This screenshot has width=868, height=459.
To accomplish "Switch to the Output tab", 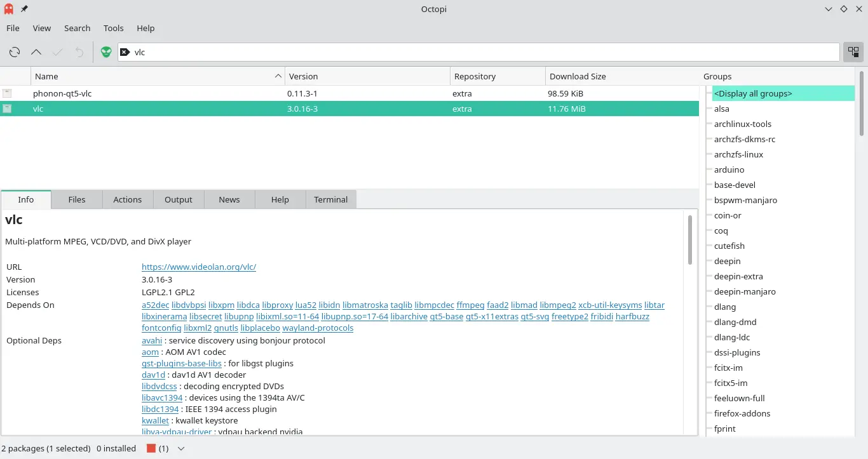I will click(179, 199).
